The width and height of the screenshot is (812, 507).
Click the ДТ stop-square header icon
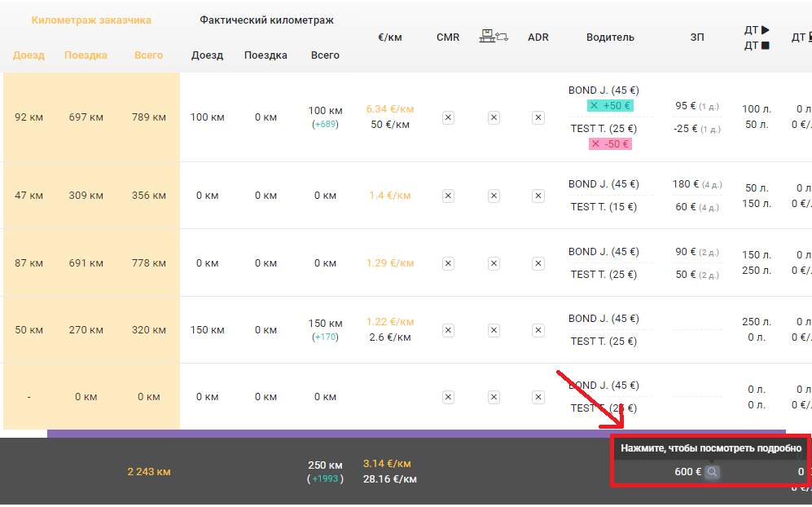click(765, 46)
